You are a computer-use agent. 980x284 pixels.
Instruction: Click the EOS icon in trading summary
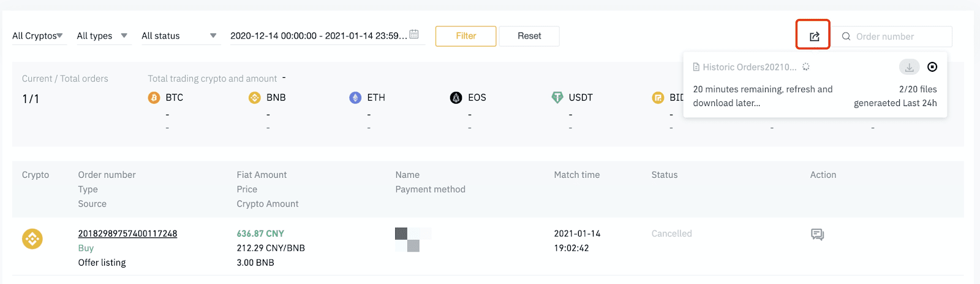tap(456, 98)
